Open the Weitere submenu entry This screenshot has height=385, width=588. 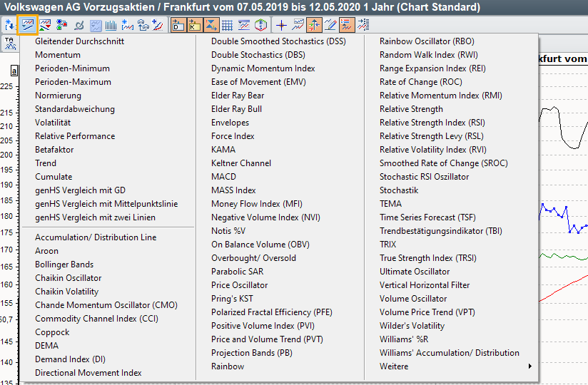click(394, 366)
